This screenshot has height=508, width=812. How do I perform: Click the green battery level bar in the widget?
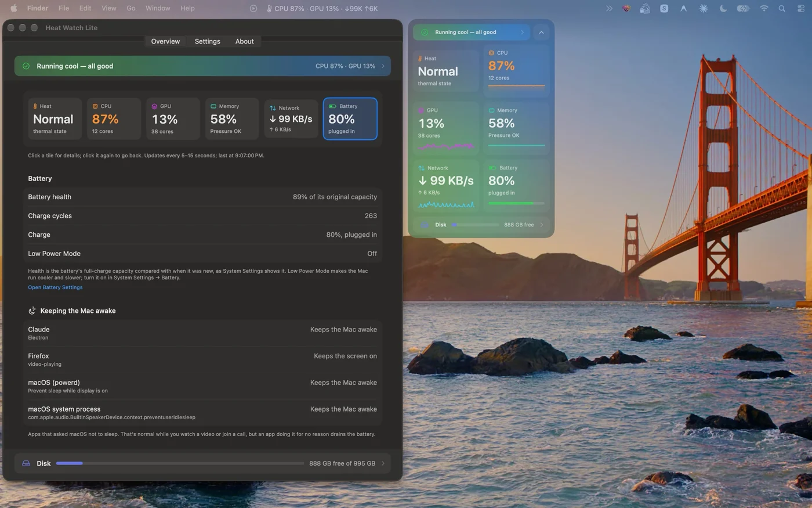click(x=516, y=203)
